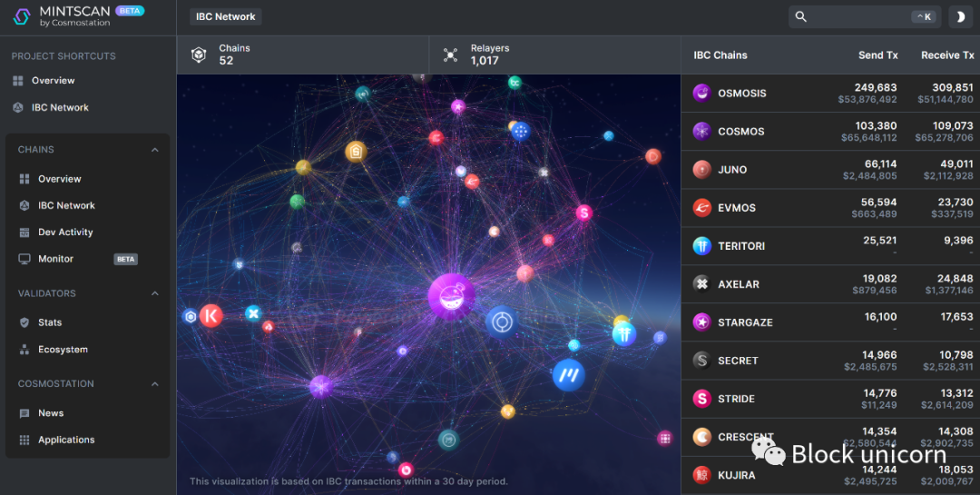Click the search magnifier icon
Image resolution: width=980 pixels, height=495 pixels.
800,17
